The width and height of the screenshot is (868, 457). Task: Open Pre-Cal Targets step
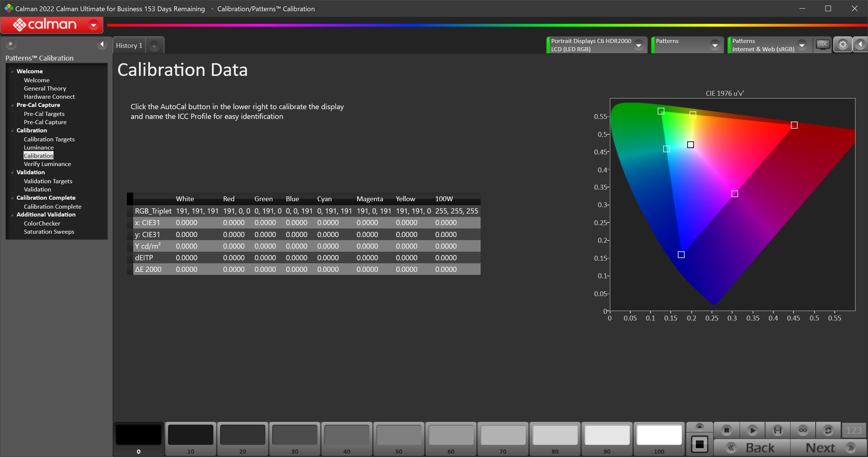[x=44, y=114]
